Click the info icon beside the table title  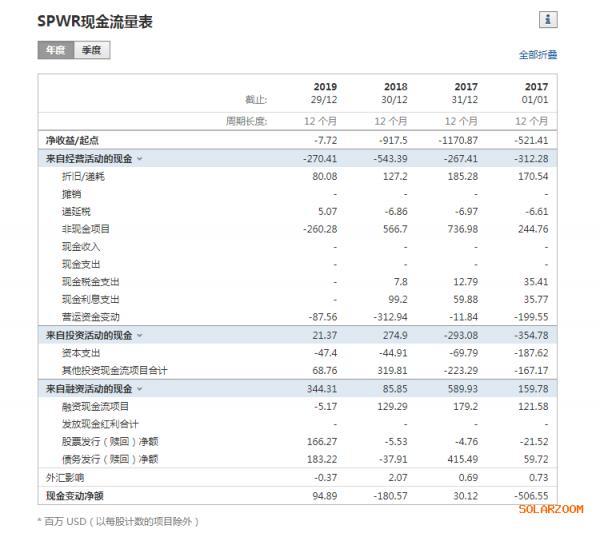(548, 20)
